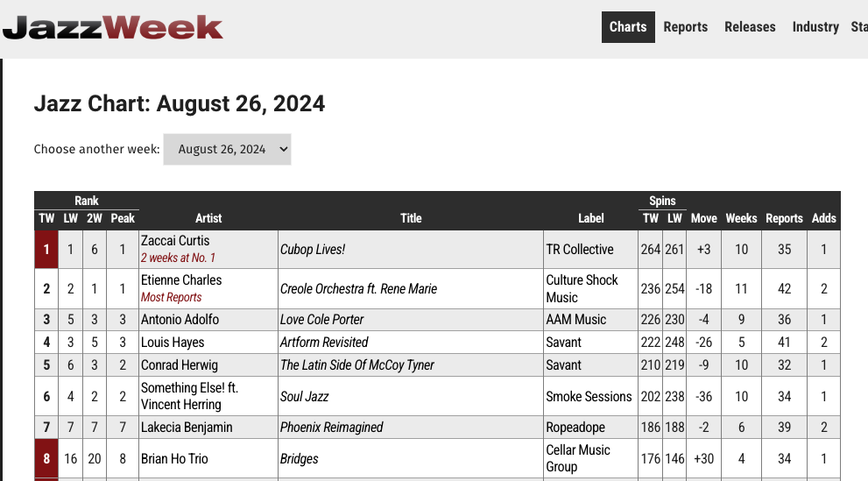Click the JazzWeek logo
The width and height of the screenshot is (868, 481).
112,27
